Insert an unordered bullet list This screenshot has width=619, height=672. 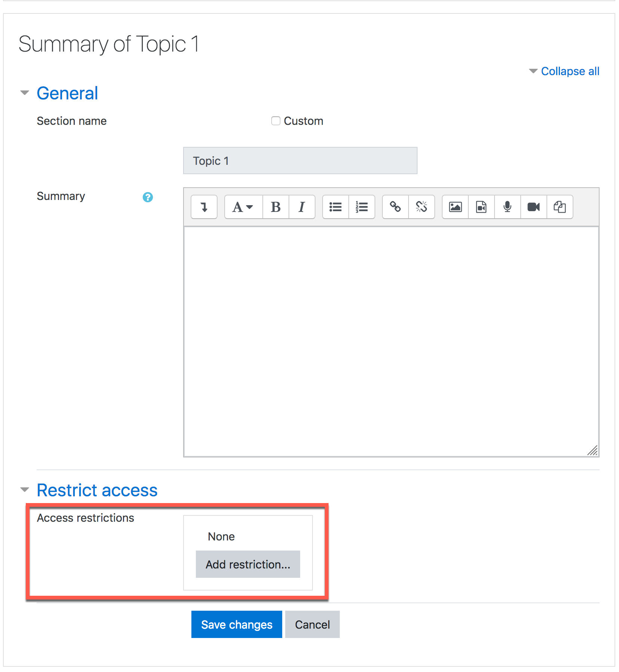[x=335, y=207]
